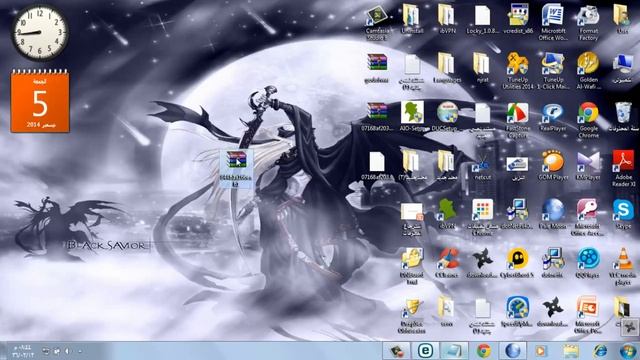Select the vcredist_x86 installer
The height and width of the screenshot is (360, 640).
[x=518, y=20]
